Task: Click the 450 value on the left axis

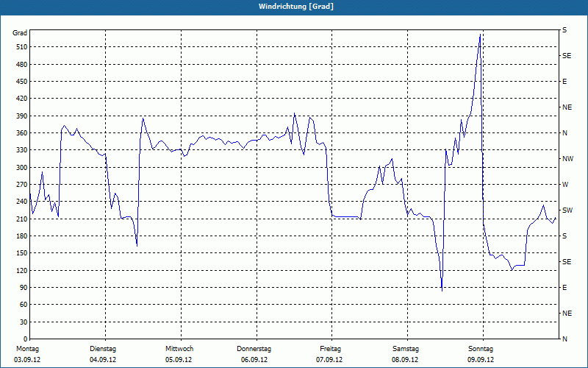Action: 21,82
